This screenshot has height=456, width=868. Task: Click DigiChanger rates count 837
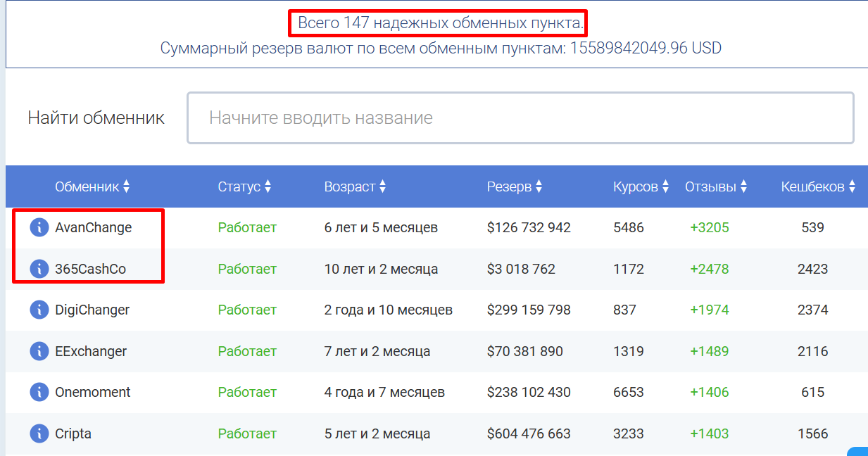point(624,310)
